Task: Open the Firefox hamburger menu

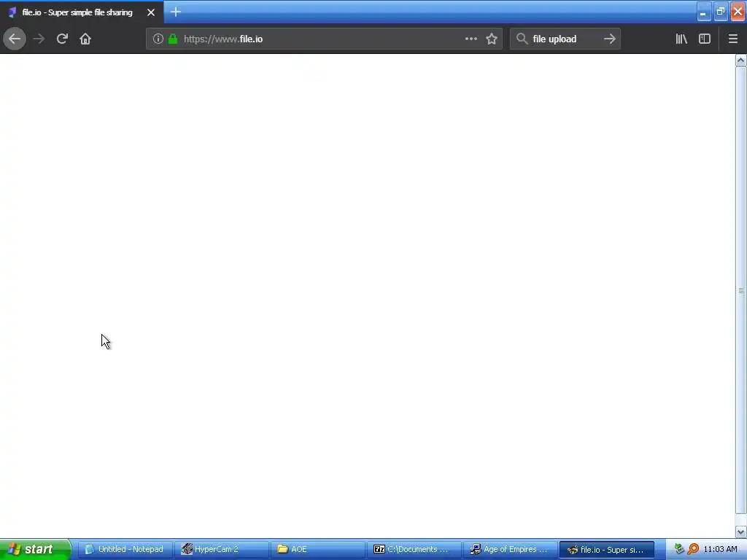Action: click(732, 39)
